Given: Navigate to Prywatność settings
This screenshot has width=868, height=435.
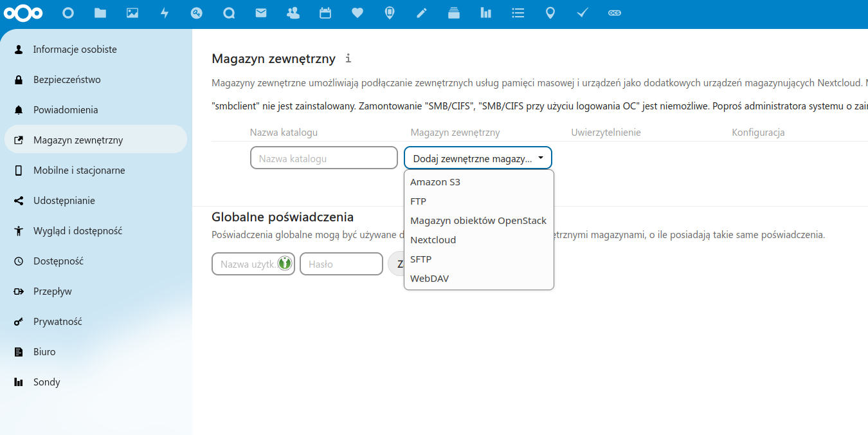Looking at the screenshot, I should [58, 322].
